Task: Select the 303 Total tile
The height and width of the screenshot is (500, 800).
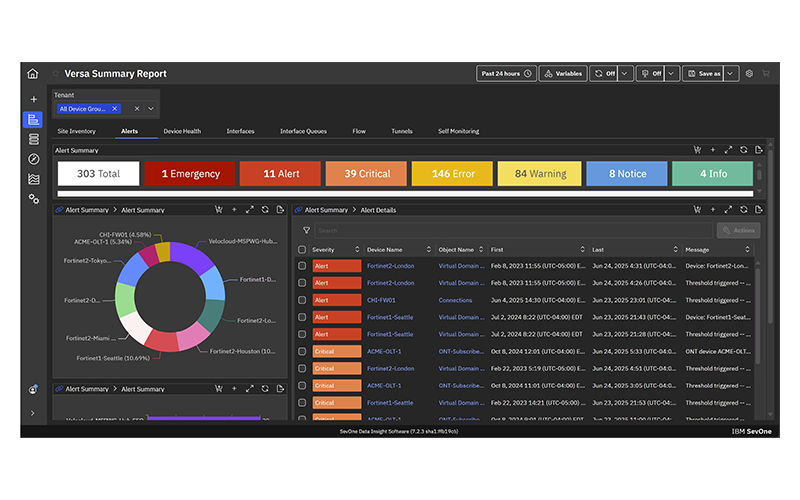Action: point(98,173)
